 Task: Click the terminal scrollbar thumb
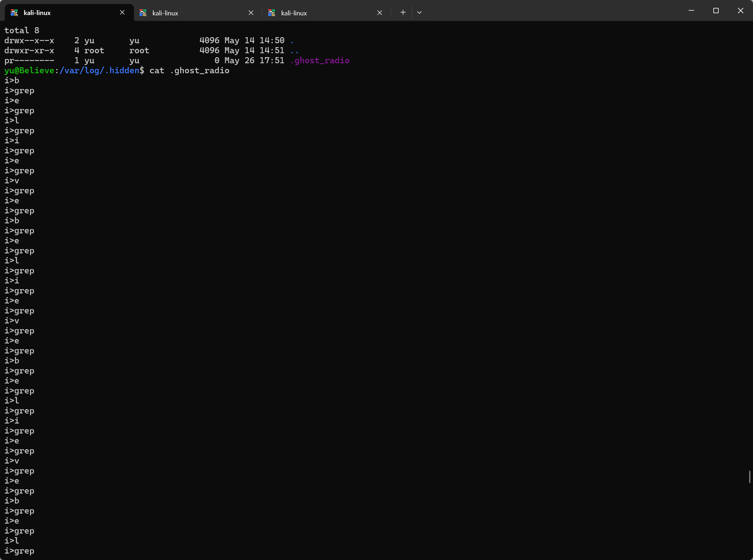[x=750, y=477]
